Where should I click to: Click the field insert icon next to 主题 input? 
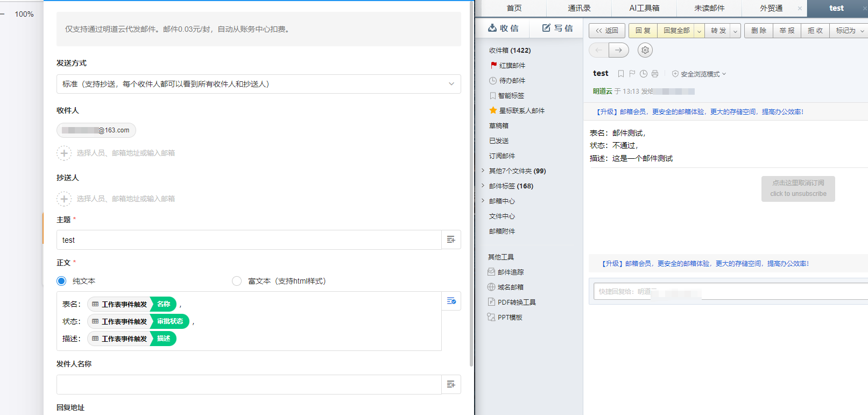(451, 240)
